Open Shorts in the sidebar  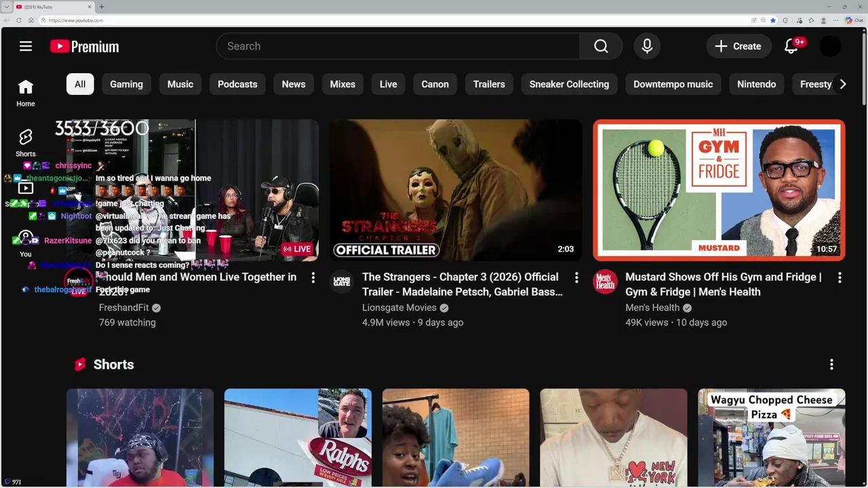pyautogui.click(x=26, y=143)
